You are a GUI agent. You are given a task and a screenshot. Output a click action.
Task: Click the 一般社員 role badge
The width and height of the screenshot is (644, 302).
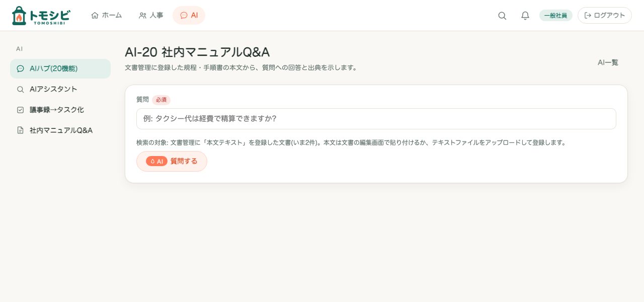[555, 16]
